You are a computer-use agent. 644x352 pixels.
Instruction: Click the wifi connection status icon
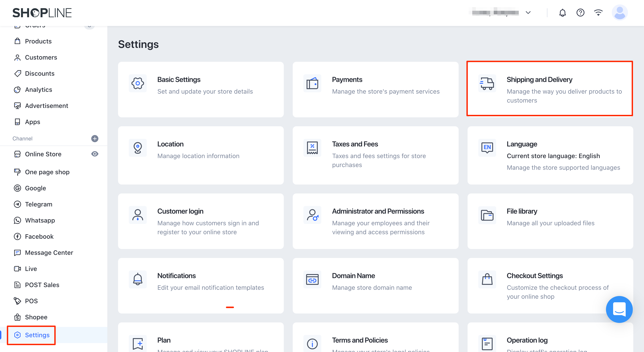tap(598, 13)
